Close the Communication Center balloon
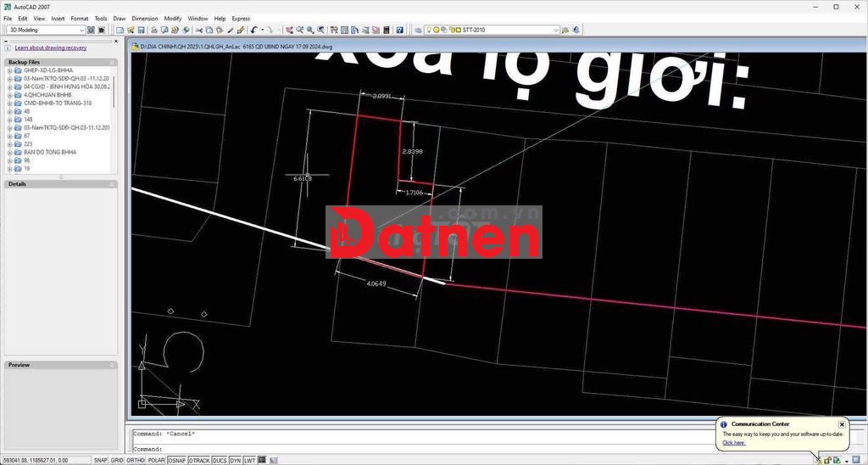Viewport: 868px width, 465px height. pos(842,424)
